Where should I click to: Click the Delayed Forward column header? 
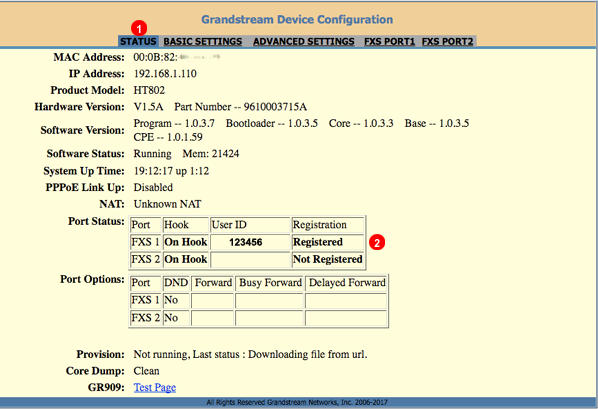tap(346, 283)
